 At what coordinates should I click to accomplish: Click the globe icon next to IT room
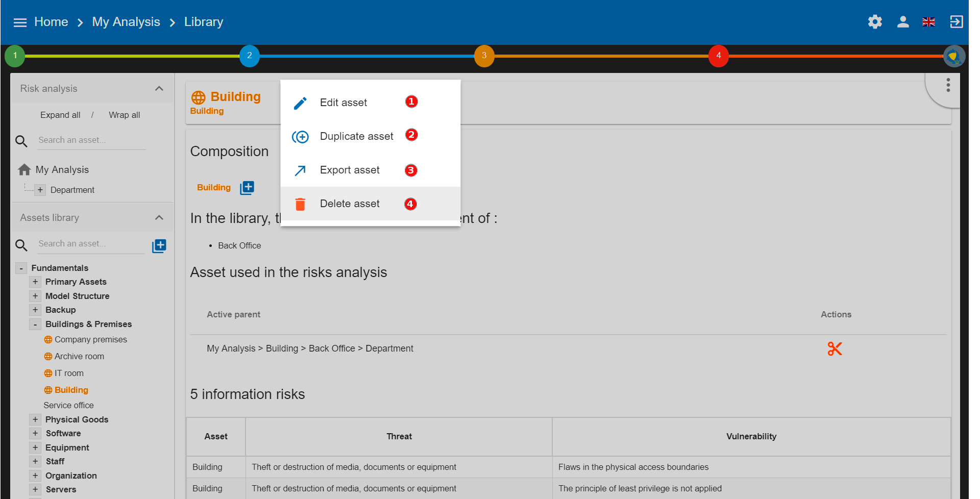tap(48, 373)
